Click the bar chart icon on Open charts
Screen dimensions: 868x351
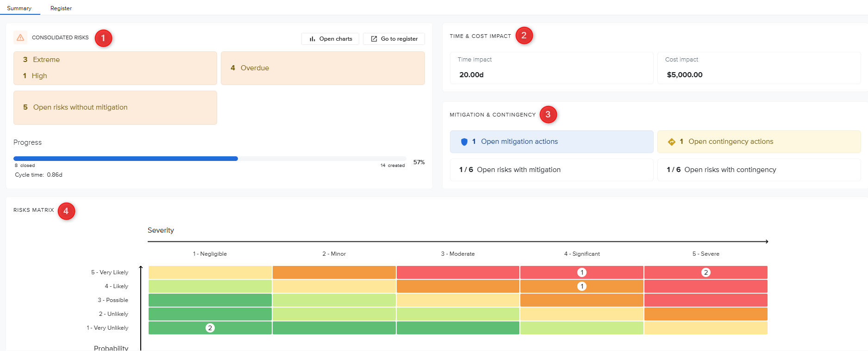click(312, 39)
